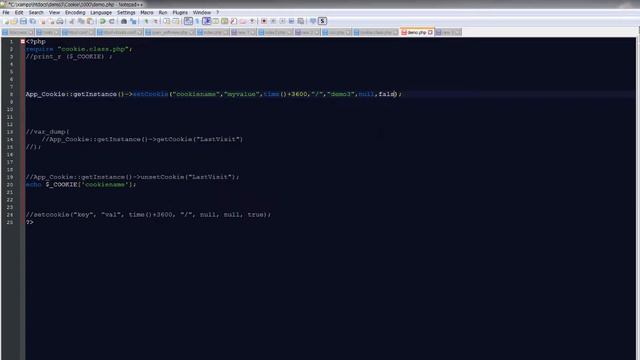The image size is (640, 360).
Task: Click the require "cookie.class.php" line
Action: click(x=79, y=49)
